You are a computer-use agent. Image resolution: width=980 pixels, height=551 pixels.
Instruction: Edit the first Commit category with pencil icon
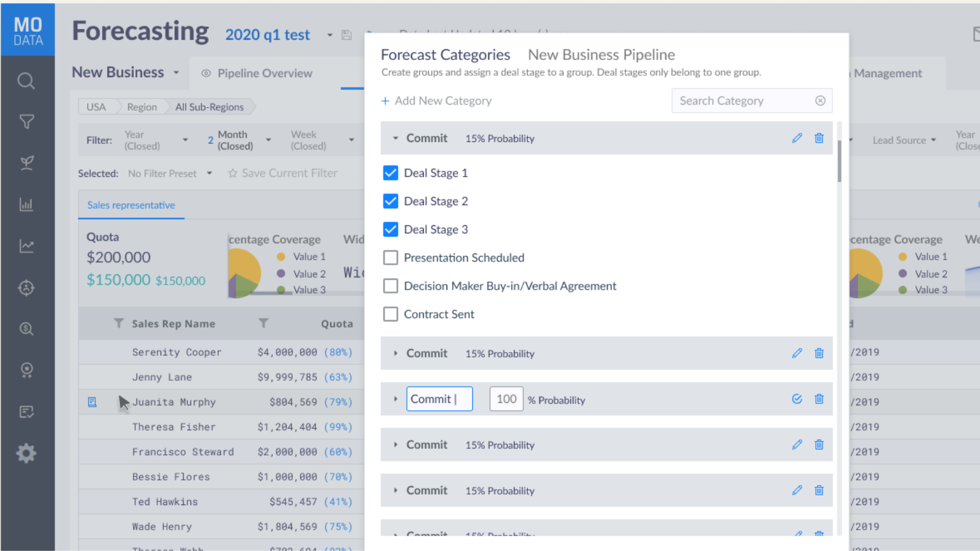click(x=796, y=138)
